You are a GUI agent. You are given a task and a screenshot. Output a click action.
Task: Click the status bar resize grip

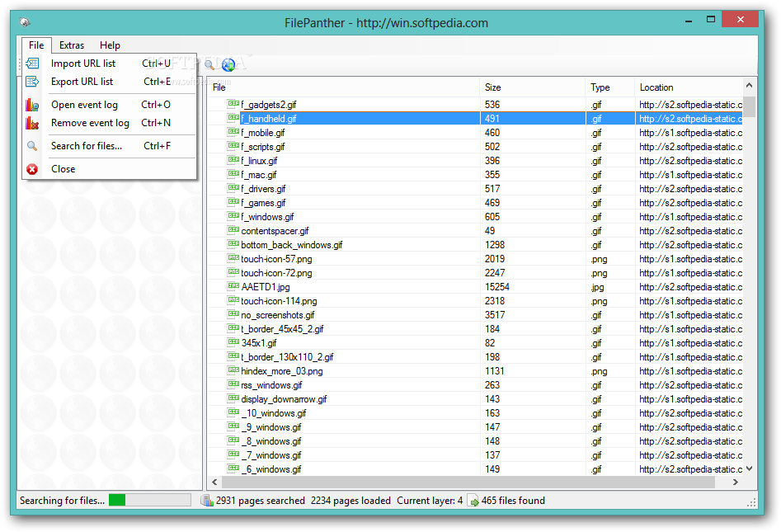point(751,502)
